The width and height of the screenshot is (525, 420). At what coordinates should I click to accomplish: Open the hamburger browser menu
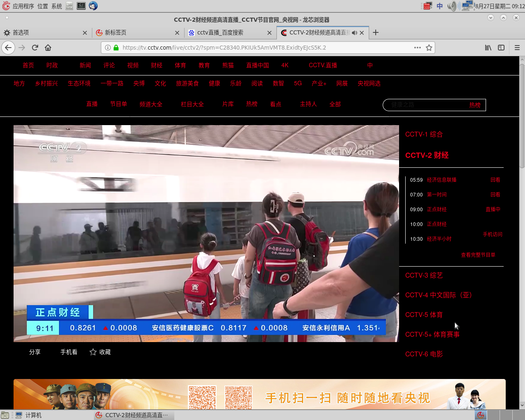[x=517, y=48]
